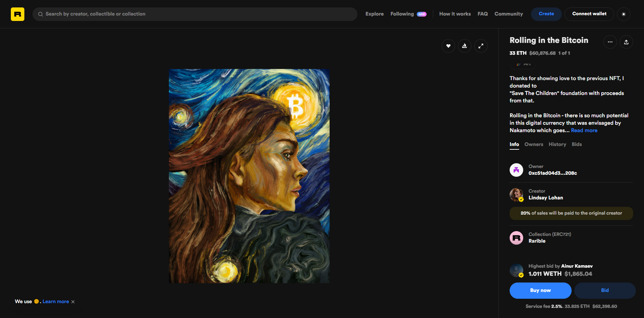This screenshot has width=644, height=318.
Task: Click the 33 ETH price text
Action: coord(518,53)
